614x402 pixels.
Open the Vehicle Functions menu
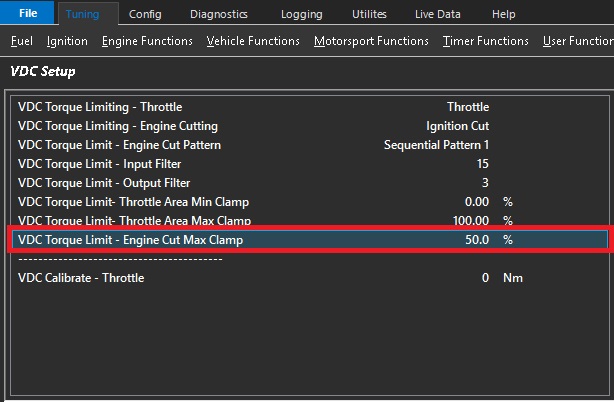[x=253, y=41]
